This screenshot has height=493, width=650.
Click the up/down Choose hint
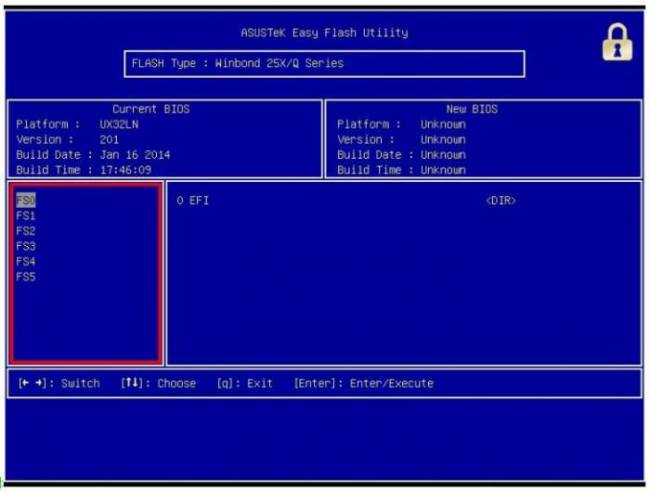click(158, 384)
